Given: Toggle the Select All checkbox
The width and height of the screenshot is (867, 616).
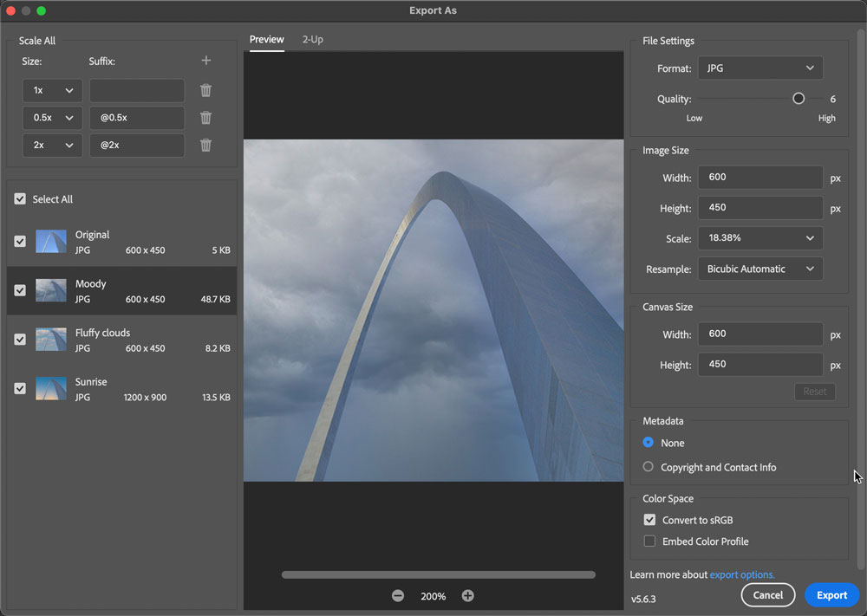Looking at the screenshot, I should click(x=20, y=199).
